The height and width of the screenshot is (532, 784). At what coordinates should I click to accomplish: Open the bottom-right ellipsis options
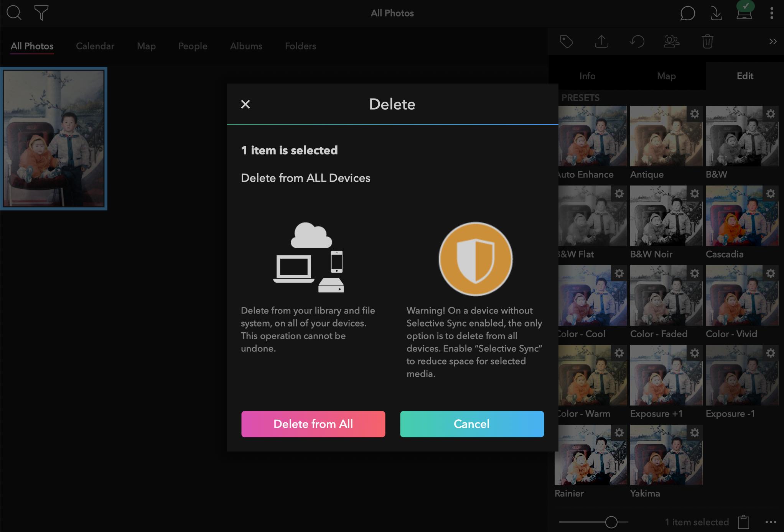771,522
